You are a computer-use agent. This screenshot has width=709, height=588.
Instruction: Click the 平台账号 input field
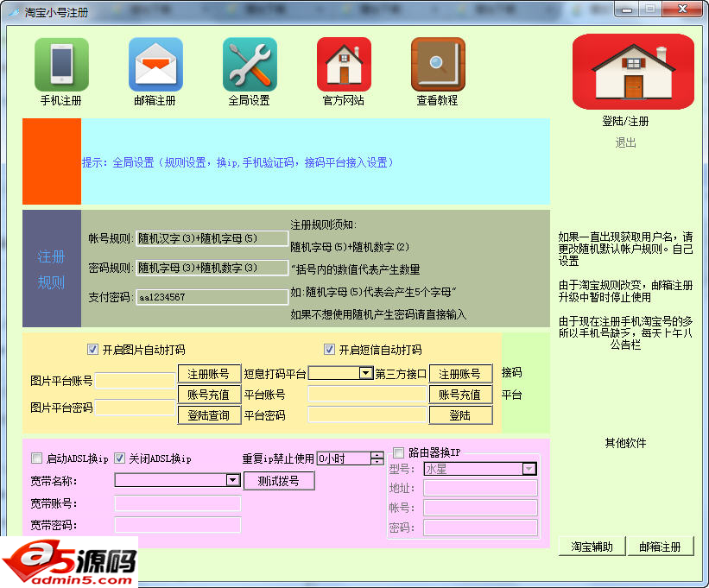pos(367,394)
